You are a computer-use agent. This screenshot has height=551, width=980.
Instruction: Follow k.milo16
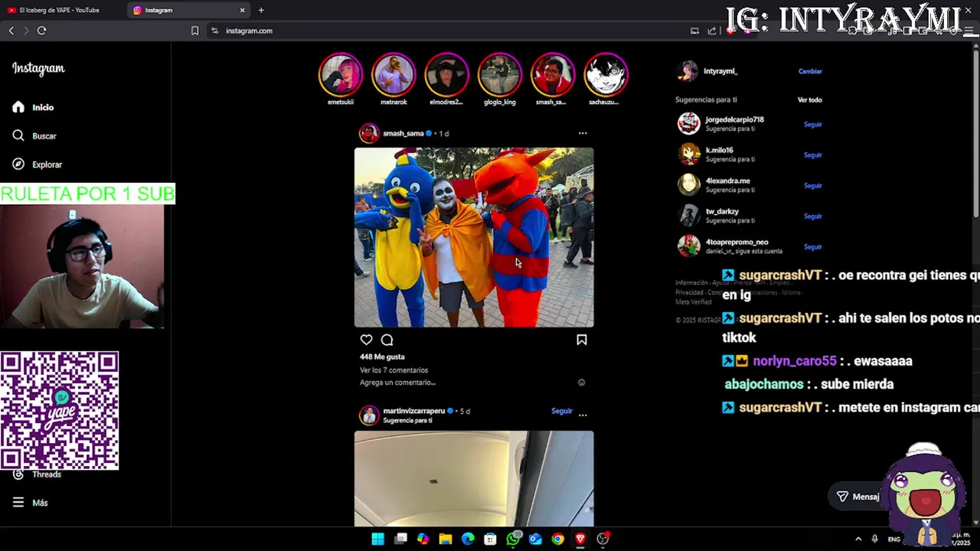(812, 155)
